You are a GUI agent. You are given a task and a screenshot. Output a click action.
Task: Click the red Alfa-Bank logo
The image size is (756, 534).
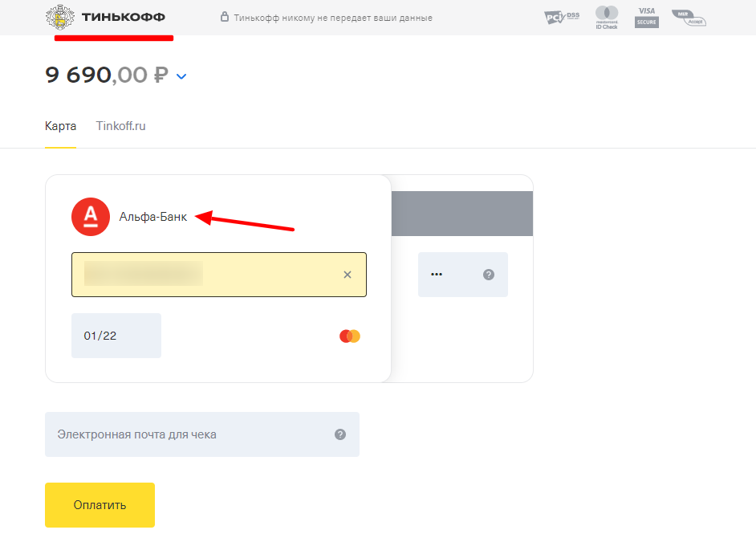(x=91, y=217)
